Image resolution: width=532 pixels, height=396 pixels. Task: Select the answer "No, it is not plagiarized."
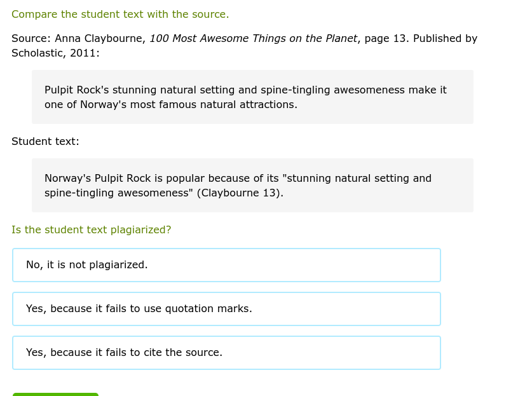click(226, 264)
